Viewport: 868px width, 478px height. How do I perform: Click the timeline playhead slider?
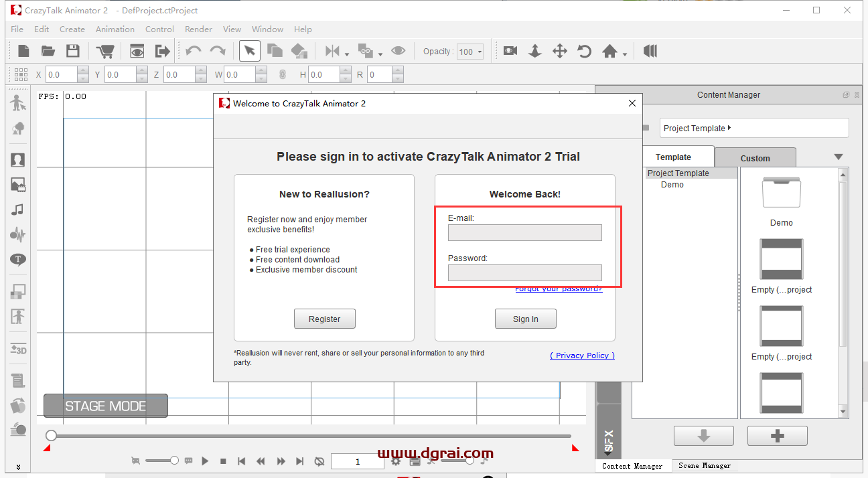coord(51,436)
